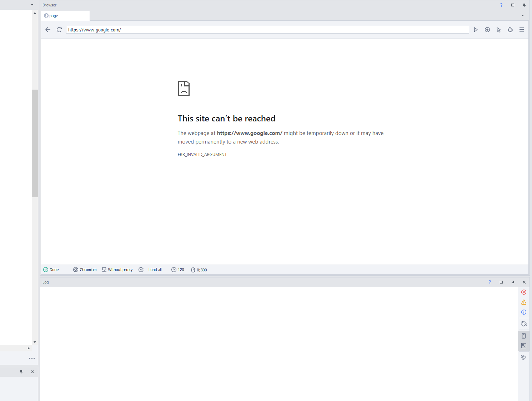
Task: Open the 'Without proxy' setting
Action: [x=117, y=270]
